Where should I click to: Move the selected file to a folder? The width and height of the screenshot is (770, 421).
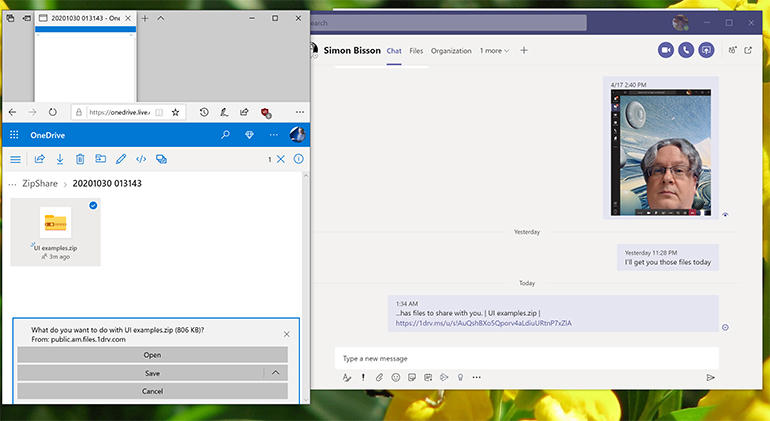[101, 159]
